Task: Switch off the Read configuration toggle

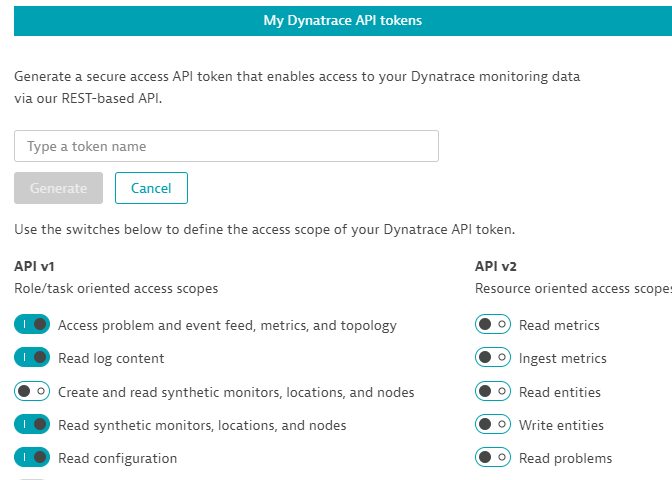Action: pos(32,458)
